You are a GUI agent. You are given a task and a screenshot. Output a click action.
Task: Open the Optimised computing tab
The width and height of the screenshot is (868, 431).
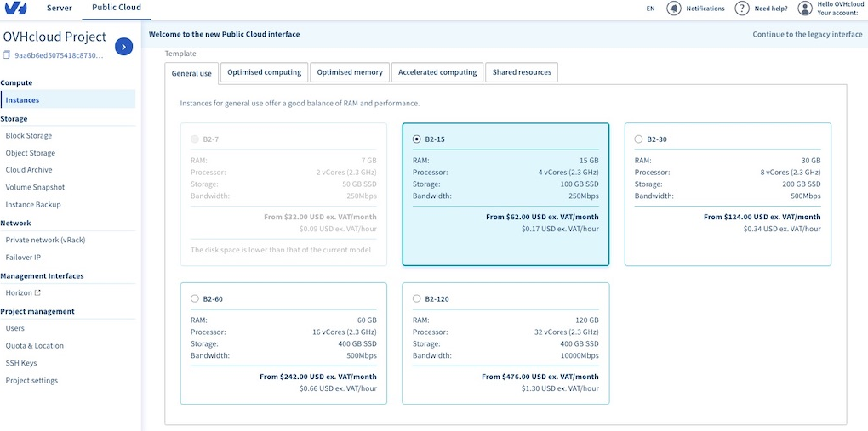tap(264, 72)
